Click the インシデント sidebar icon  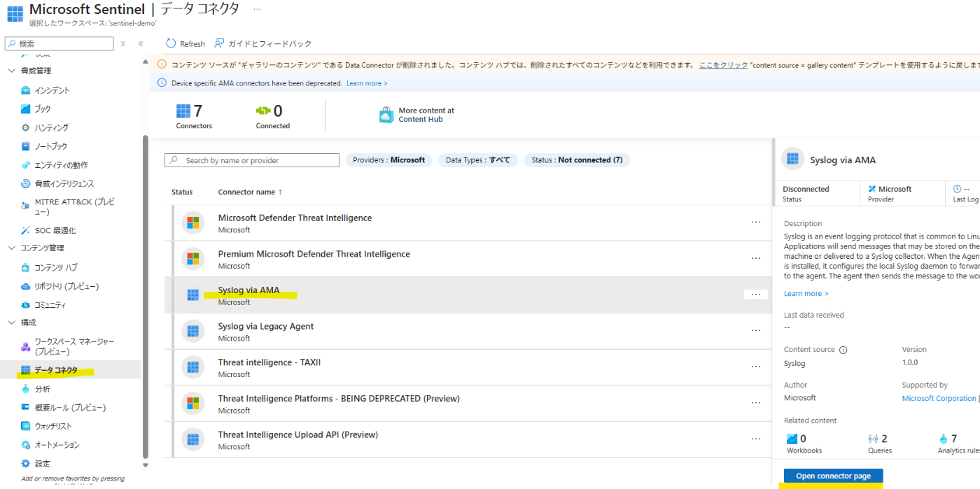coord(26,90)
